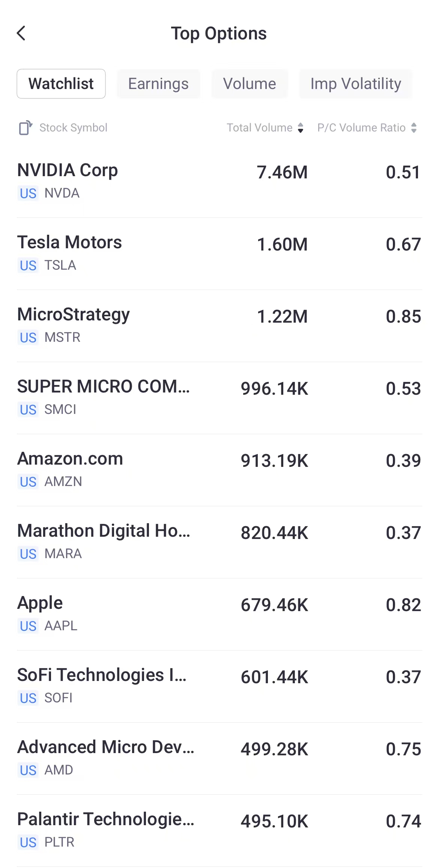Tap Advanced Micro Devices AMD row
The width and height of the screenshot is (439, 868).
click(x=219, y=758)
